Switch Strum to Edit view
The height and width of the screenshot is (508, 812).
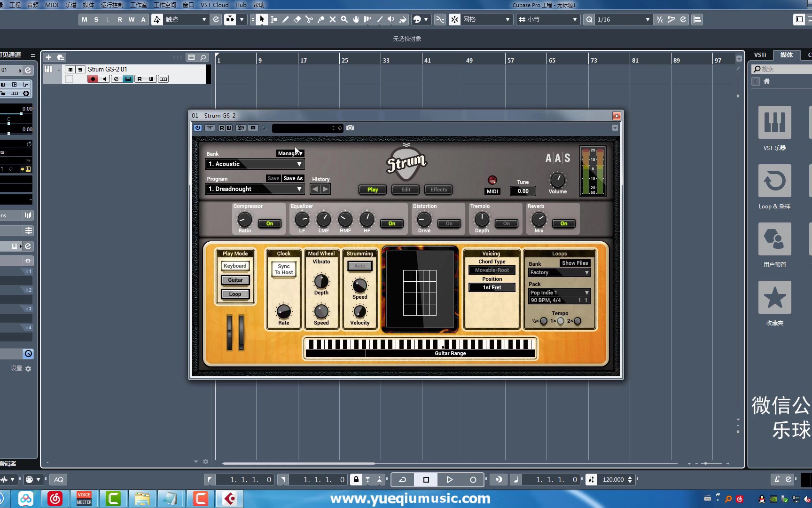coord(406,190)
